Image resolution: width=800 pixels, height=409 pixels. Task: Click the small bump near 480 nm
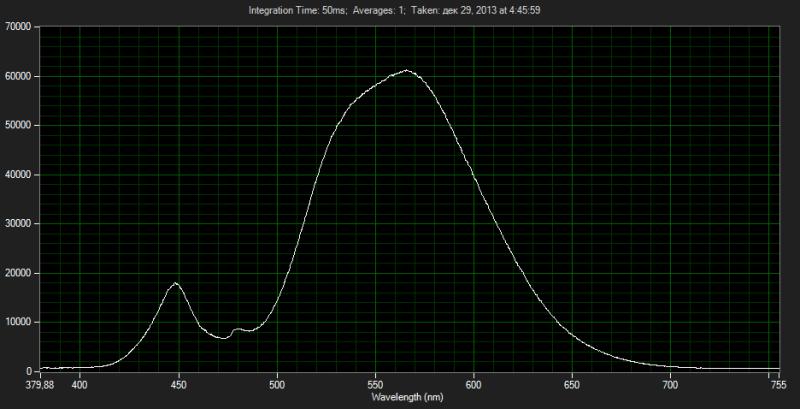point(237,329)
